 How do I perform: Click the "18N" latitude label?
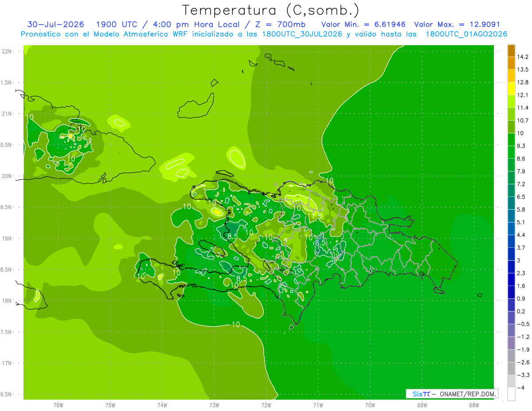point(7,301)
